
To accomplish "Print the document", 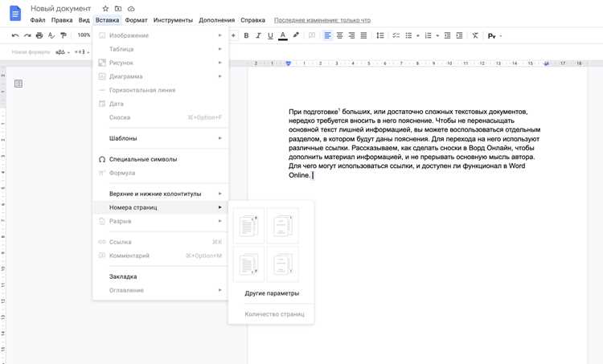I will (x=39, y=35).
